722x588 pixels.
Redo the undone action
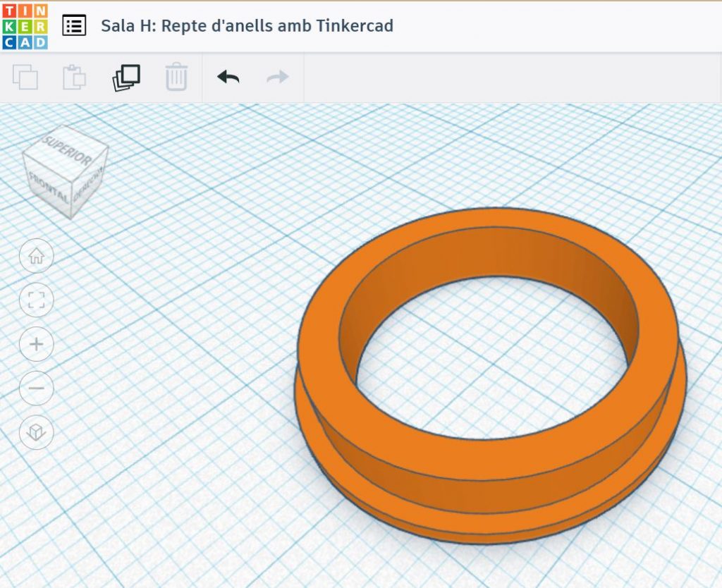click(278, 77)
